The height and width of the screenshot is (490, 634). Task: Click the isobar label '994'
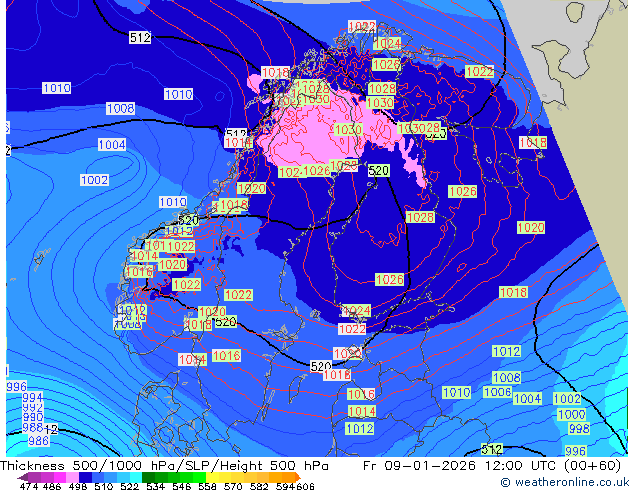point(32,397)
